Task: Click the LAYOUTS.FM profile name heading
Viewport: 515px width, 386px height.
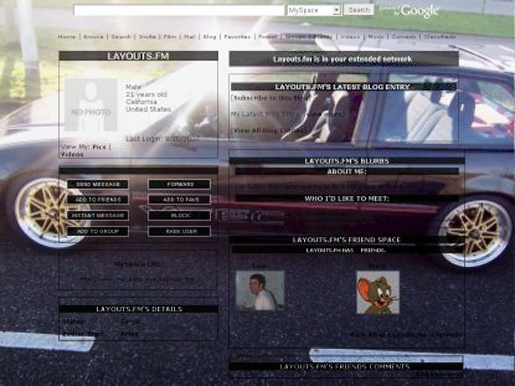Action: (x=138, y=56)
